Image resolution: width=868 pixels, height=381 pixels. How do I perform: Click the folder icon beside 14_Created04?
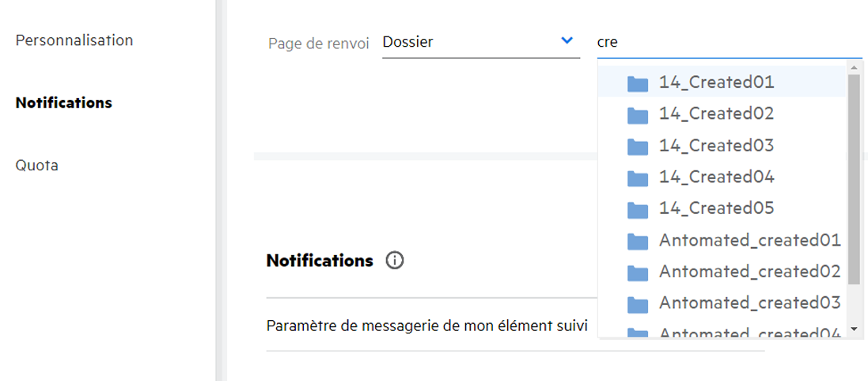[637, 178]
